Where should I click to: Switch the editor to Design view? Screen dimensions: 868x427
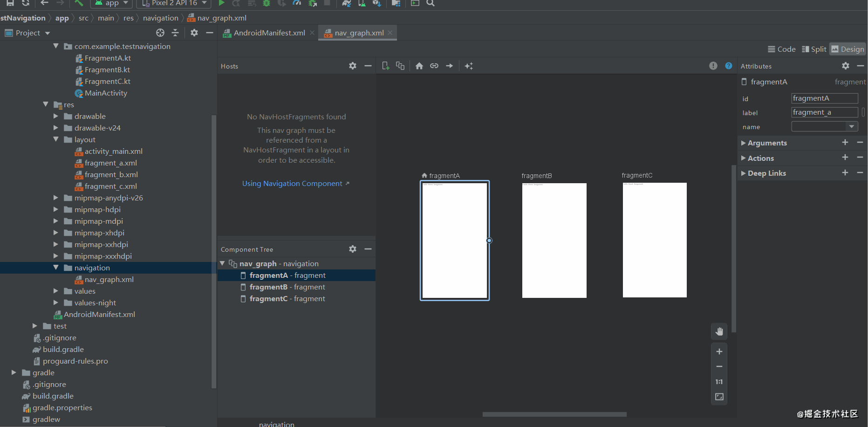[847, 49]
